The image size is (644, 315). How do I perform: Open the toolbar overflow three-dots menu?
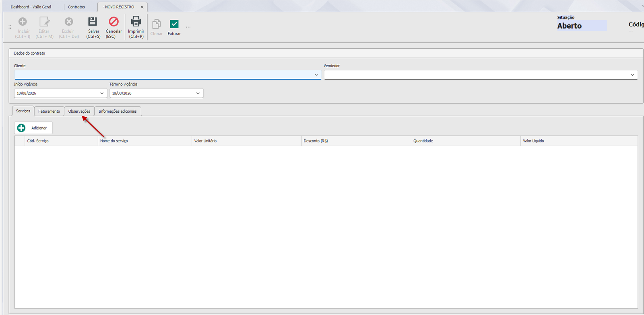pyautogui.click(x=188, y=27)
